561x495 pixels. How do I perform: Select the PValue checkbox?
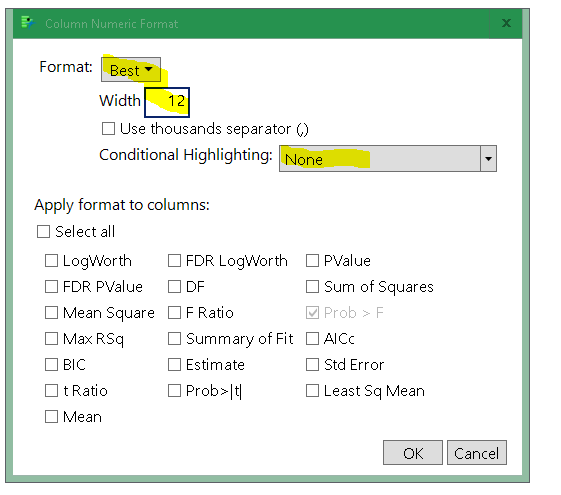coord(312,260)
